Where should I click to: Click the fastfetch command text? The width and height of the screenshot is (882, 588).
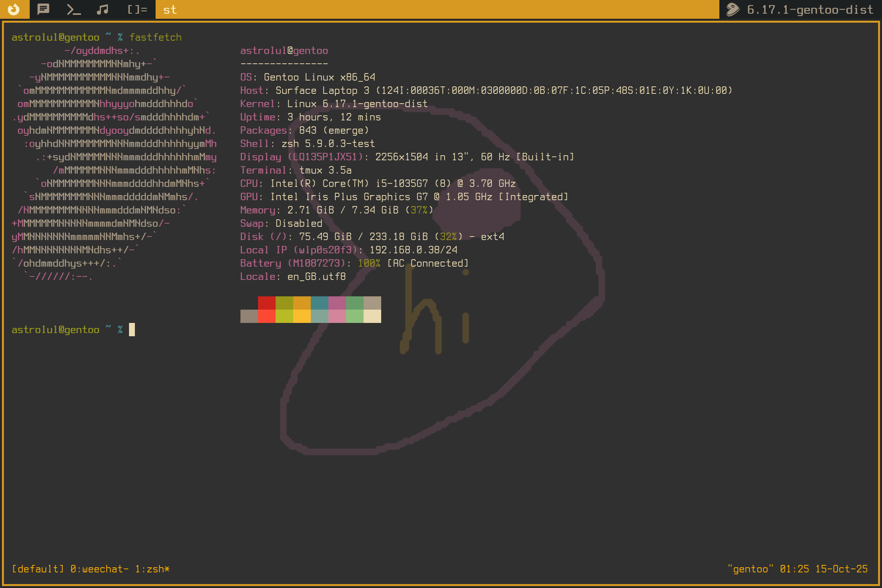[x=155, y=37]
